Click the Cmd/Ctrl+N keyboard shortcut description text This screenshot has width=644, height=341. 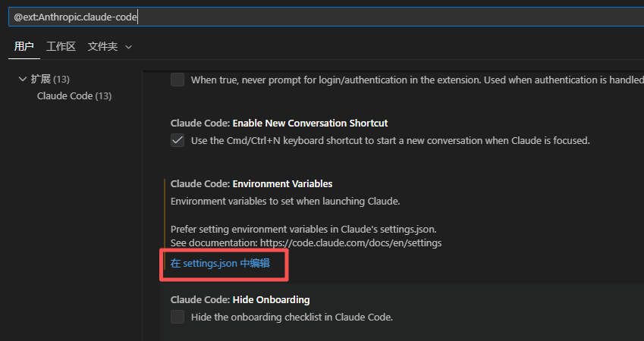[390, 140]
